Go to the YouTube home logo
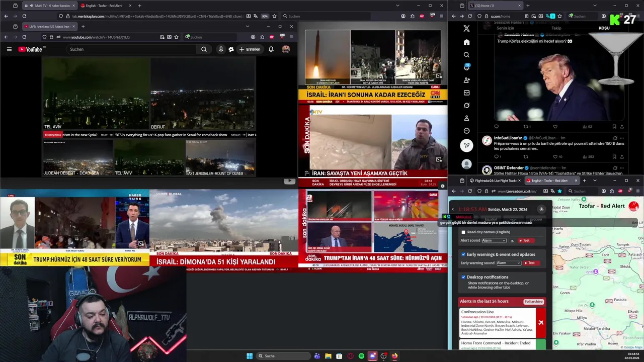 pos(30,49)
